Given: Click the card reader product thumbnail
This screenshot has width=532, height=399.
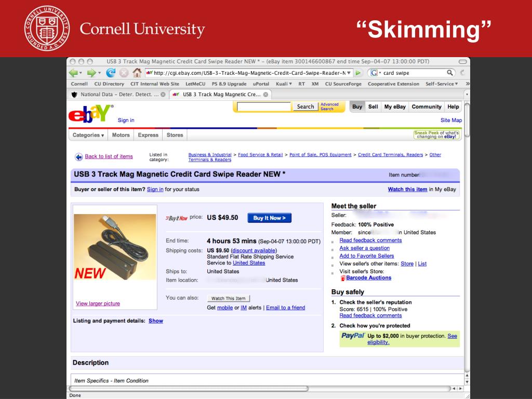Looking at the screenshot, I should [x=115, y=247].
